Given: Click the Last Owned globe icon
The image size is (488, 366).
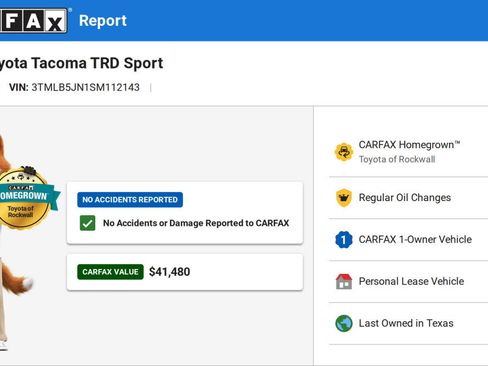Looking at the screenshot, I should point(344,323).
